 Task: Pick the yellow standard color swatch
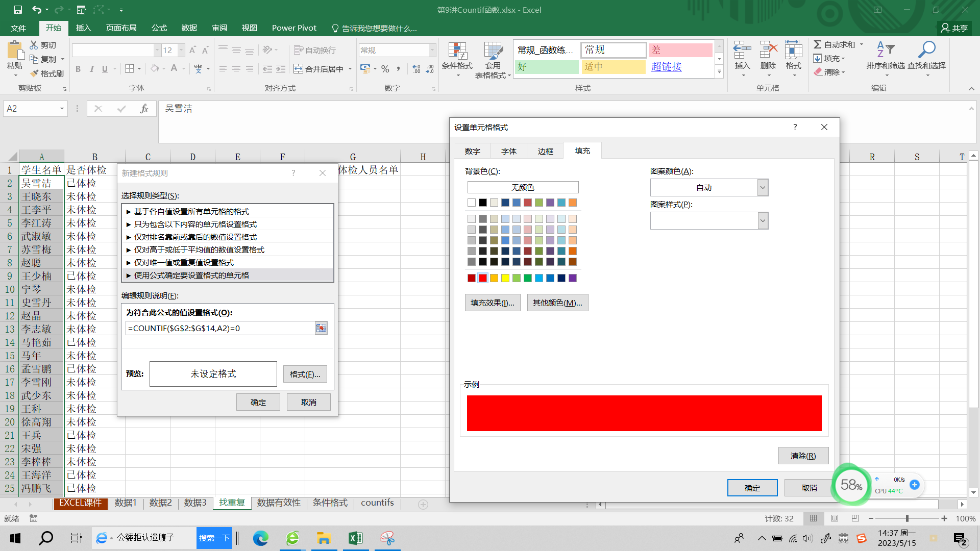coord(505,278)
